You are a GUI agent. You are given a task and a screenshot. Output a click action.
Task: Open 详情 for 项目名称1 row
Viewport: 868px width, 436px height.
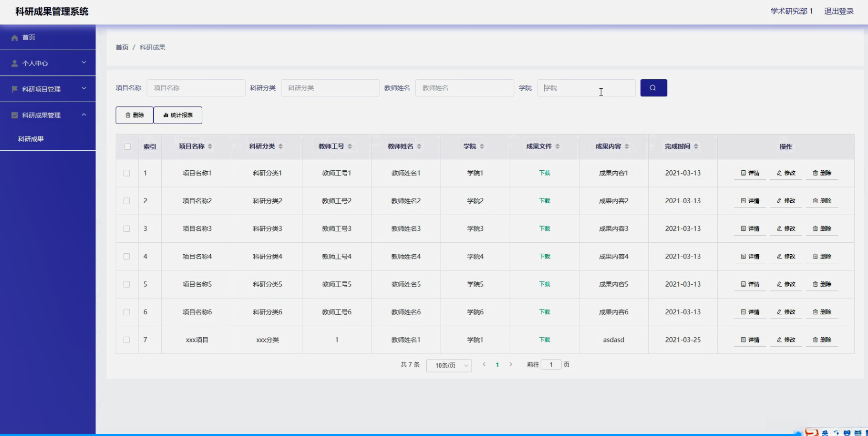click(750, 173)
